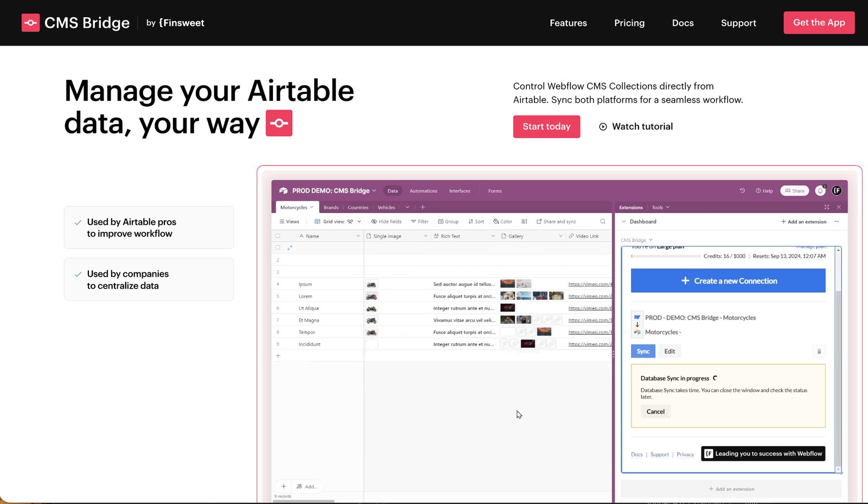Open the Vehicles table tab
Screen dimensions: 868x504
click(x=386, y=207)
